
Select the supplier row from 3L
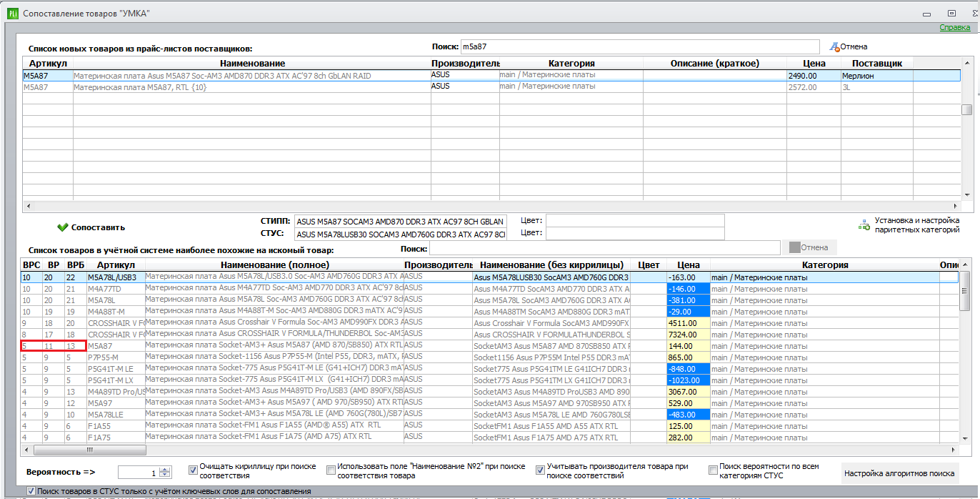pyautogui.click(x=491, y=87)
